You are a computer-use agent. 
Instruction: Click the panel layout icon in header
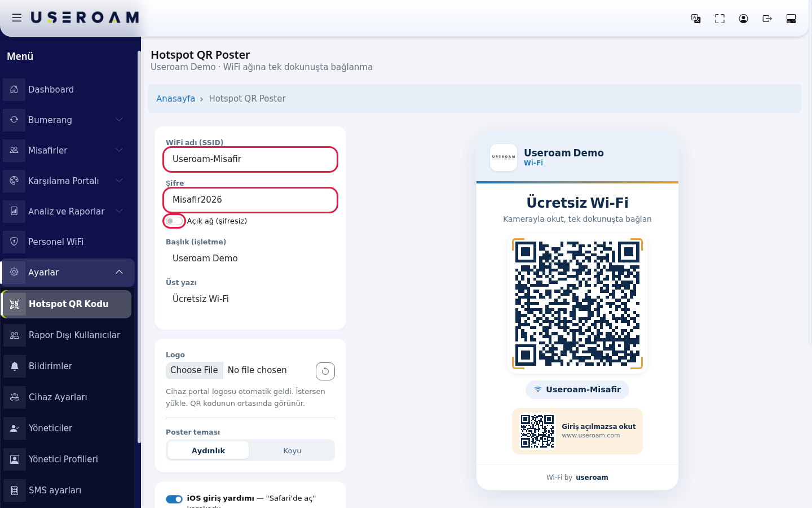pyautogui.click(x=791, y=19)
